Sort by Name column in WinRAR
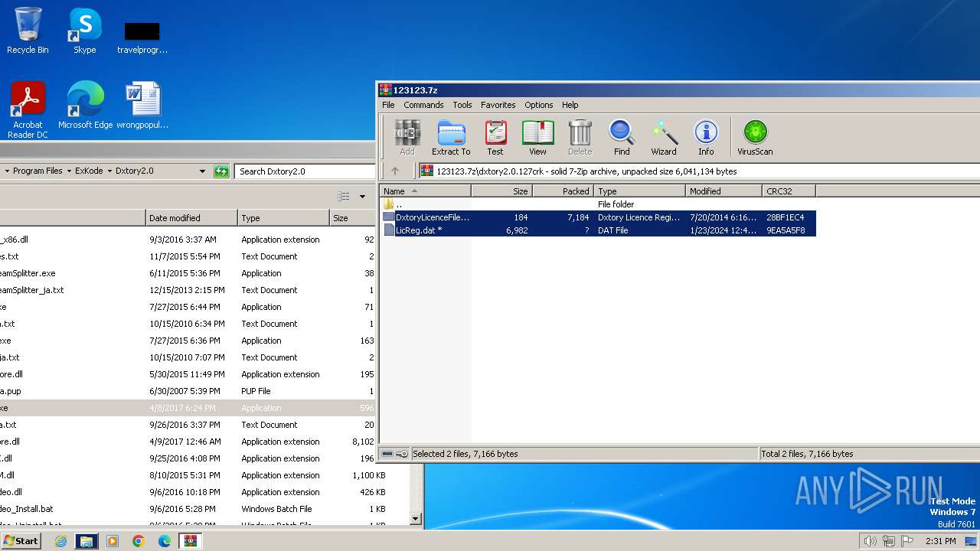The width and height of the screenshot is (980, 551). point(426,191)
